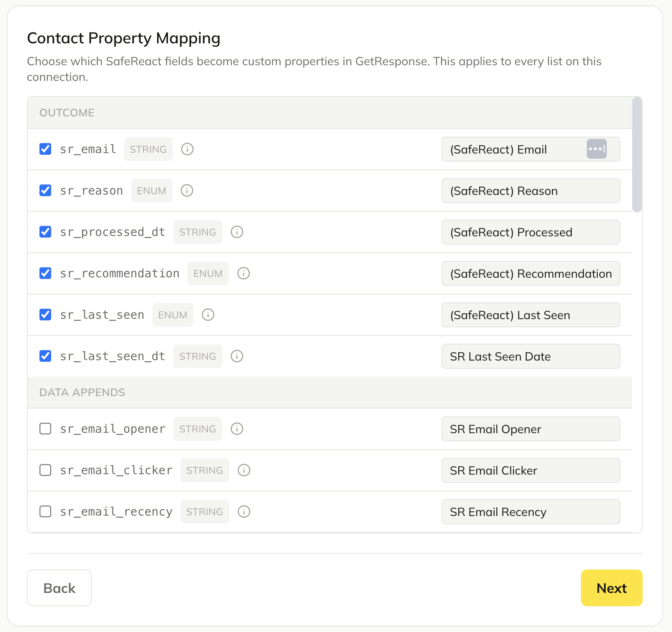
Task: Show info for sr_reason field
Action: 187,191
